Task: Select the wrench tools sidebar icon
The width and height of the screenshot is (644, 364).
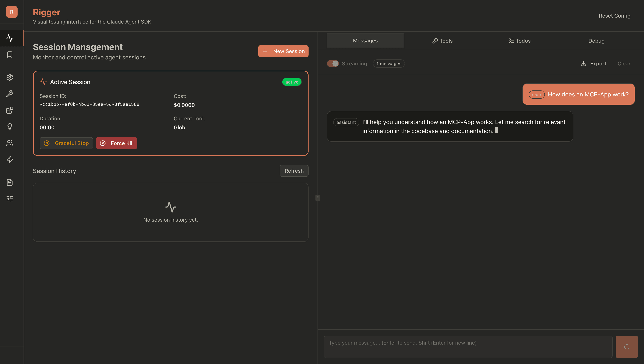Action: 10,94
